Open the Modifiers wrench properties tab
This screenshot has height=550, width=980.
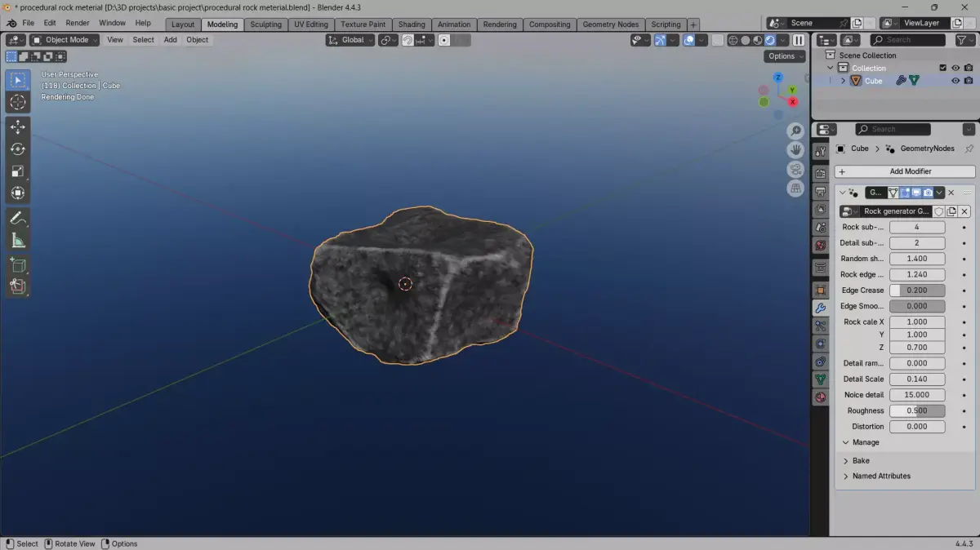click(821, 308)
